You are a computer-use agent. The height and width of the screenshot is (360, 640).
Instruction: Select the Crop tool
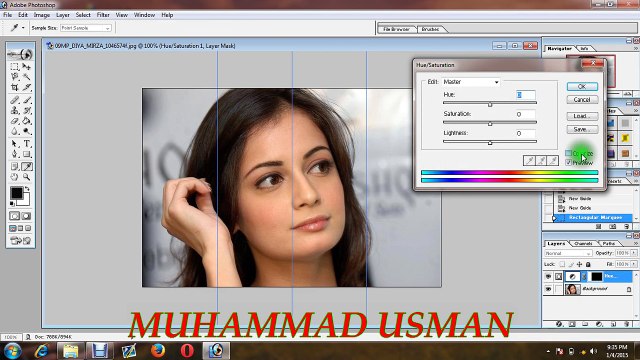[x=15, y=87]
